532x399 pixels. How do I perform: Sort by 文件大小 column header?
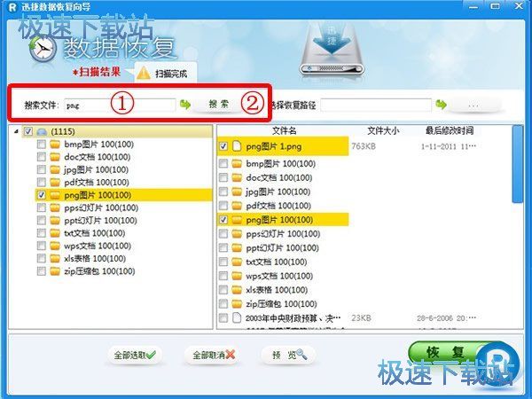pyautogui.click(x=383, y=130)
